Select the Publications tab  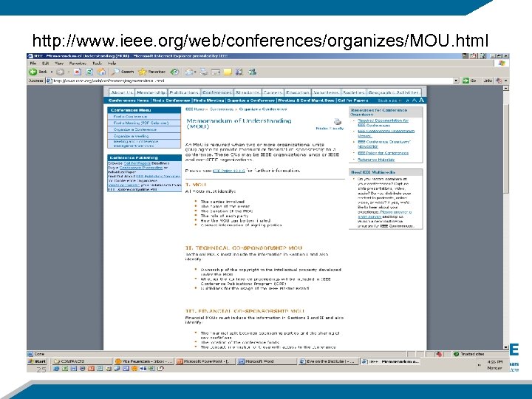(184, 92)
